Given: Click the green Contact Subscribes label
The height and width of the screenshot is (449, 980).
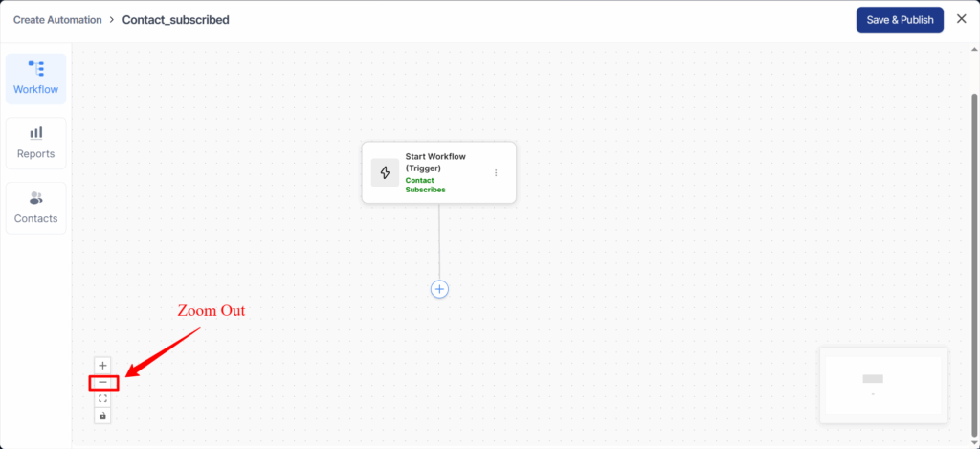Looking at the screenshot, I should [426, 185].
